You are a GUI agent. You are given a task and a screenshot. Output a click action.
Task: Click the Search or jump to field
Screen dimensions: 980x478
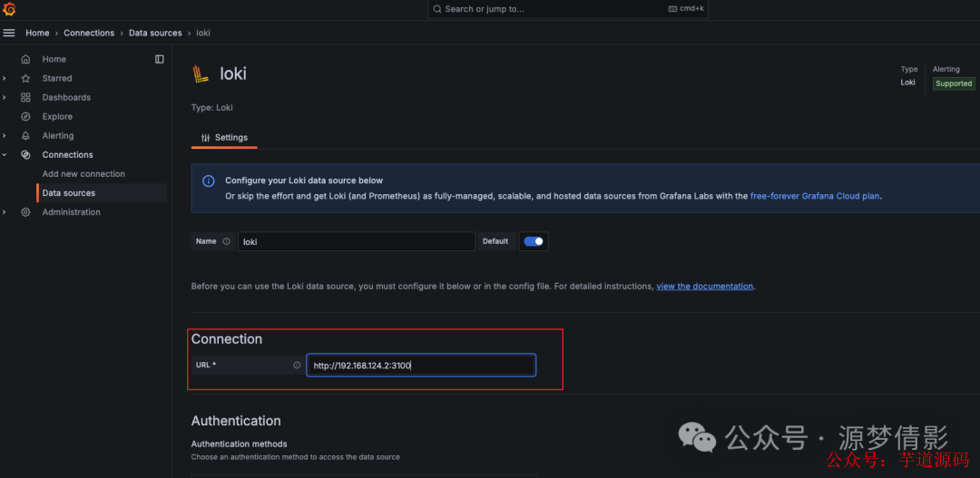coord(567,9)
